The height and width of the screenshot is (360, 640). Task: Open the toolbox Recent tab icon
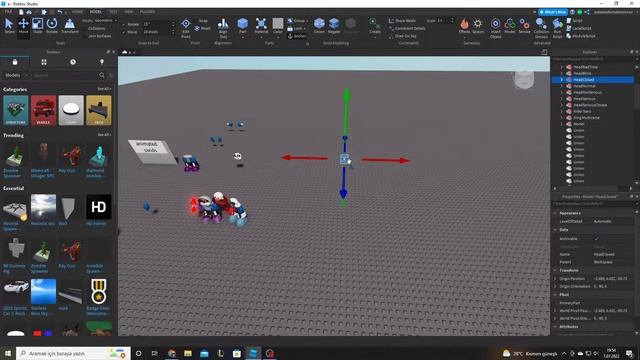pos(73,62)
